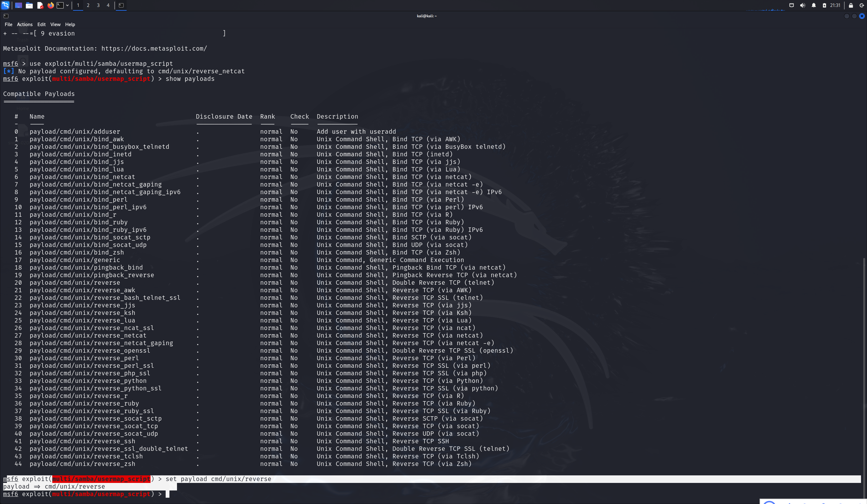867x504 pixels.
Task: Click the Ethernet network status icon
Action: [x=792, y=5]
